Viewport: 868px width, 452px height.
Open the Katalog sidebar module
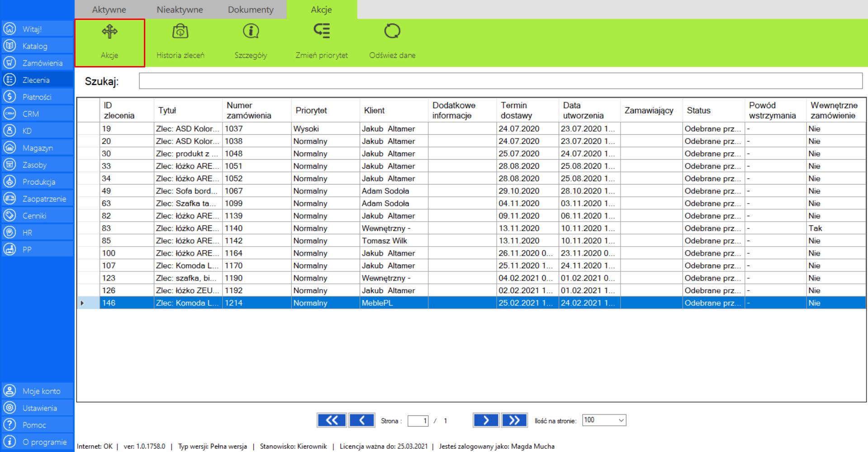(35, 46)
